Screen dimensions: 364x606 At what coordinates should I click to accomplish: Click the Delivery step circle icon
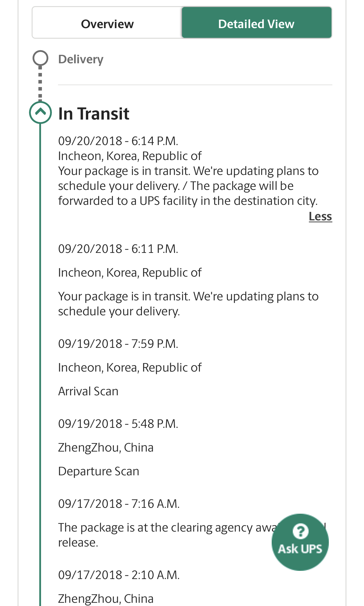[40, 58]
